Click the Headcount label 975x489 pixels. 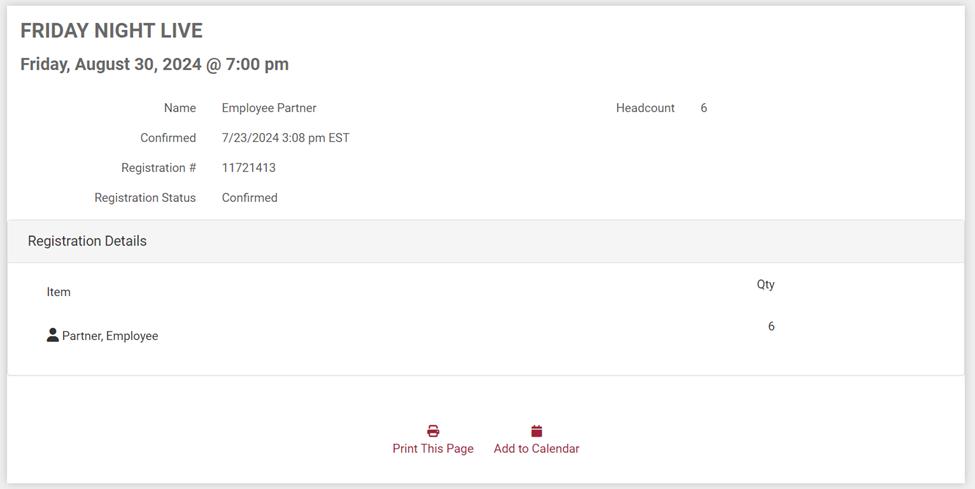click(645, 108)
